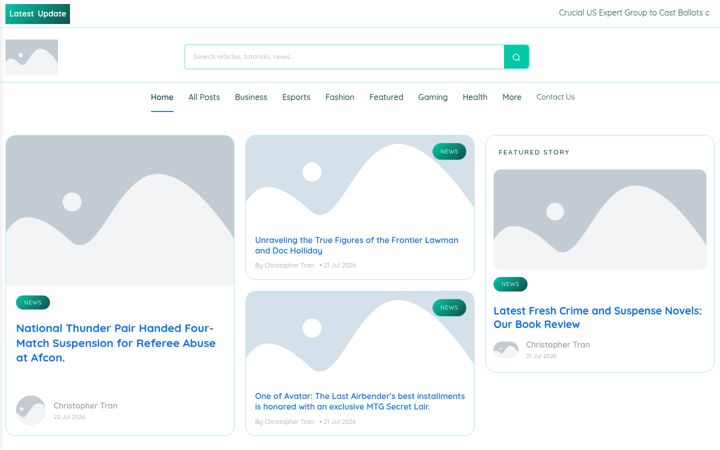Open thumbnail of Frontier Lawman article

360,179
